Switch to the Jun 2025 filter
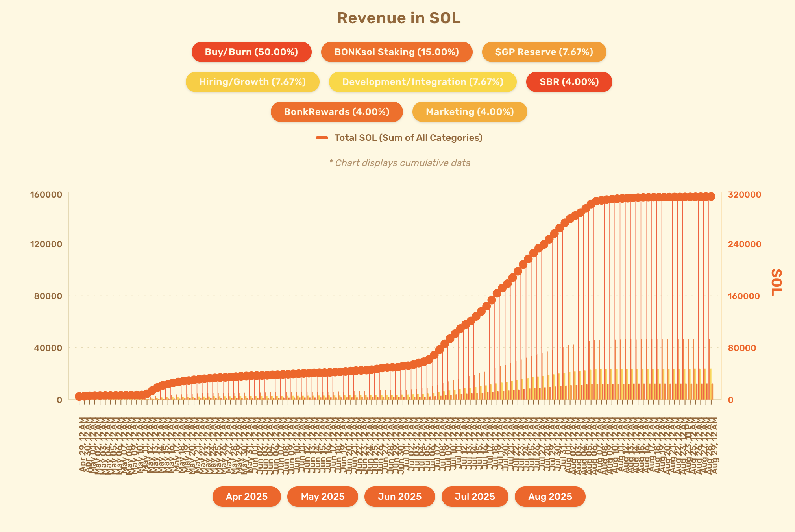 pos(399,497)
